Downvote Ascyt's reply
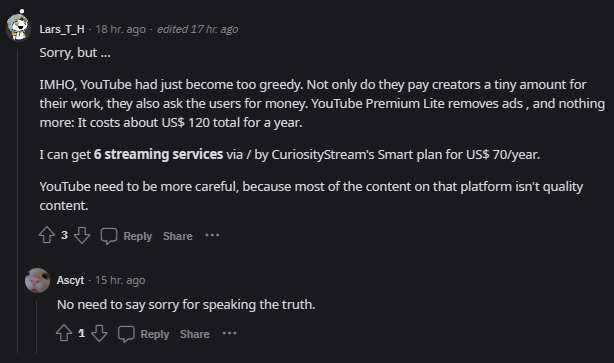The height and width of the screenshot is (363, 614). (x=99, y=333)
